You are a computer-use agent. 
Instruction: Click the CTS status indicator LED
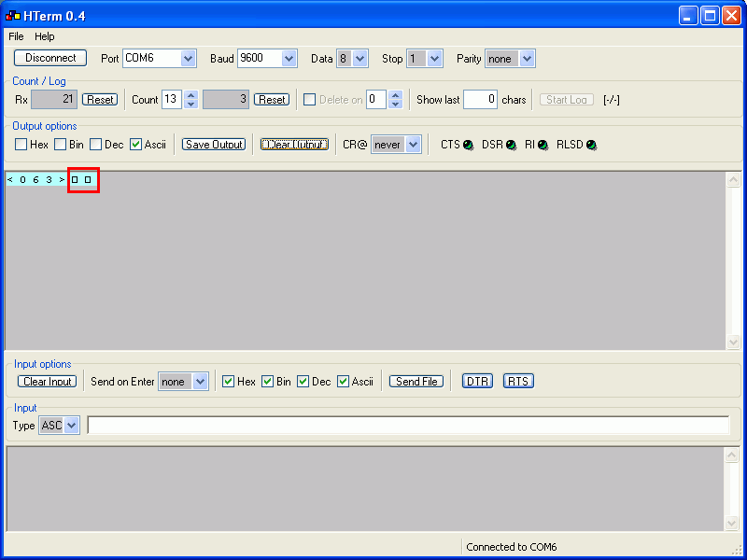tap(469, 145)
